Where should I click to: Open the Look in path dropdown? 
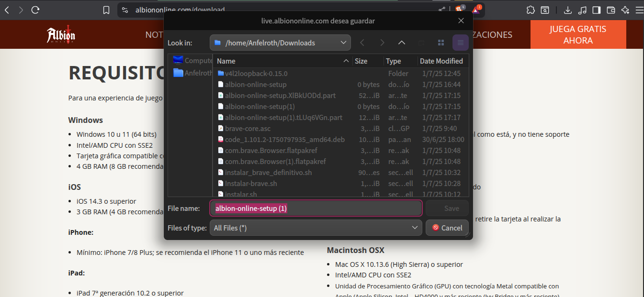point(280,43)
